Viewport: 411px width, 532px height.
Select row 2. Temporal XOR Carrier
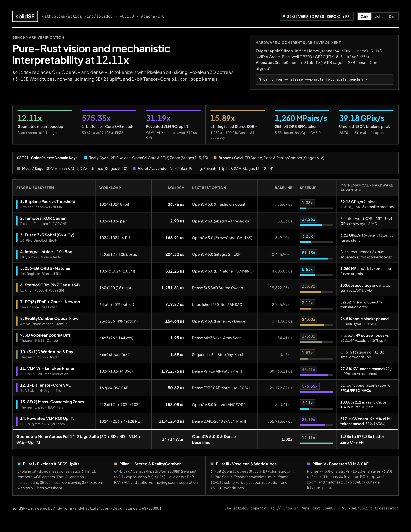(x=205, y=221)
